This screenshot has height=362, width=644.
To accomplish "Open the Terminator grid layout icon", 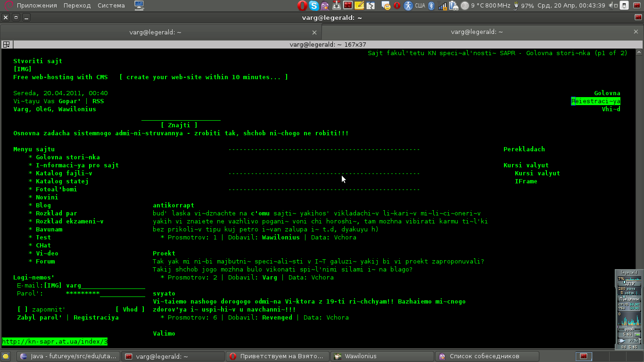I will pos(7,44).
